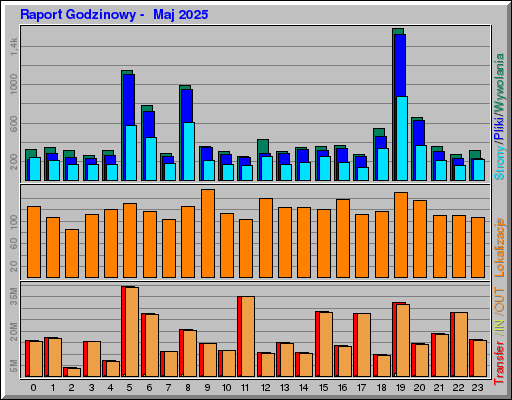Image resolution: width=512 pixels, height=400 pixels.
Task: Click hour label '12' on x-axis
Action: pos(266,388)
